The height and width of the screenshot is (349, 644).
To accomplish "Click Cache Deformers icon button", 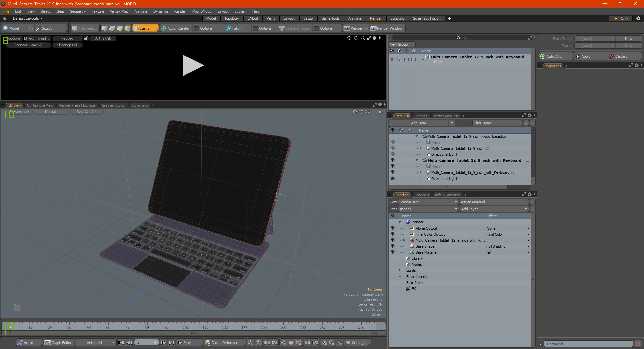I will click(208, 343).
